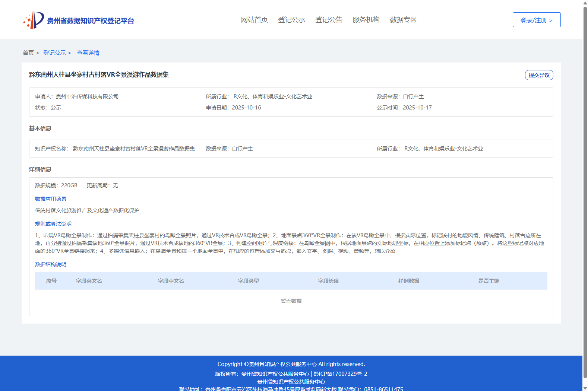The height and width of the screenshot is (391, 588).
Task: Go to 首页 in the breadcrumb
Action: [x=28, y=53]
